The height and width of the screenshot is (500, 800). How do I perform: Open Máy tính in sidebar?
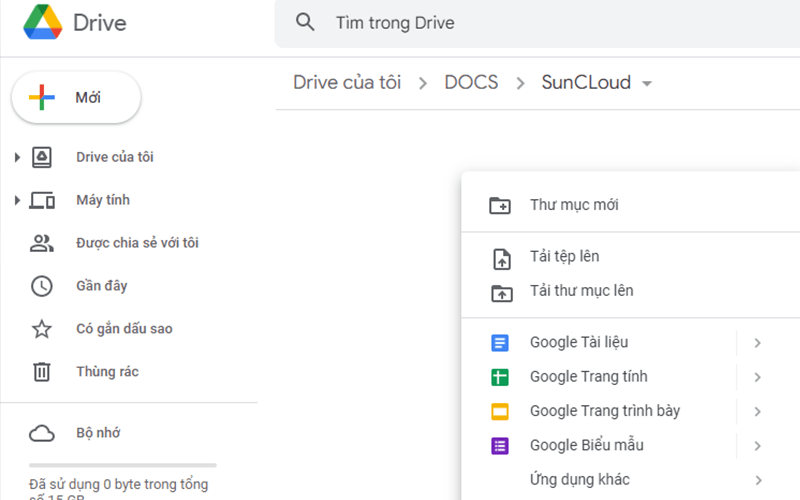click(x=103, y=200)
